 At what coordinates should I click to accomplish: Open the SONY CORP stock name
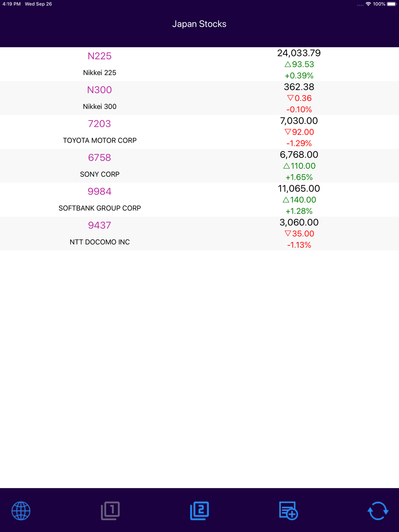(x=100, y=174)
